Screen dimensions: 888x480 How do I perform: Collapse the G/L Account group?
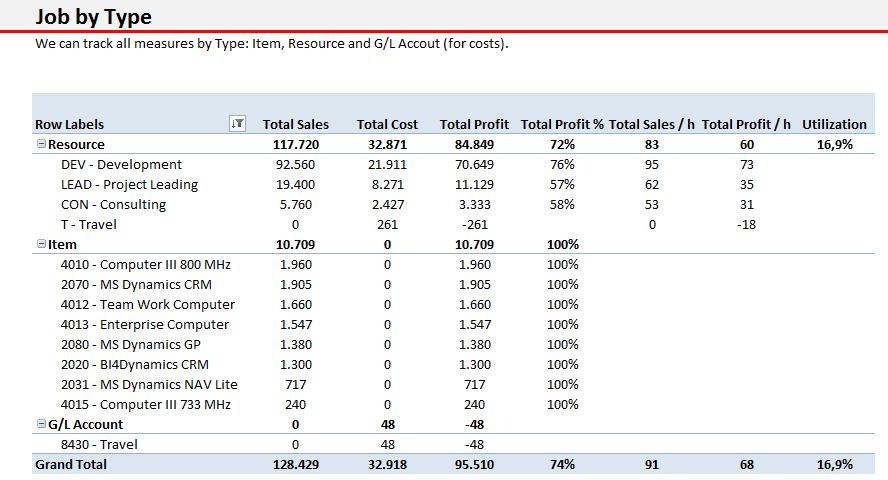(x=41, y=424)
